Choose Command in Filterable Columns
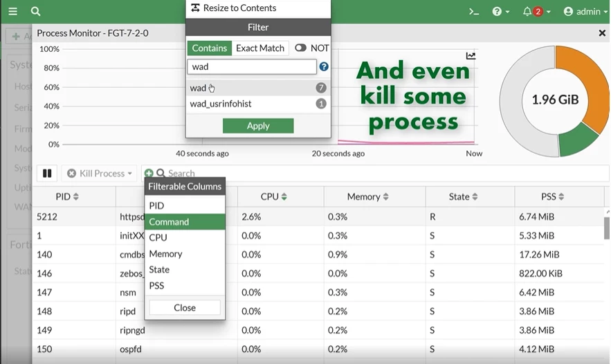The width and height of the screenshot is (611, 364). coord(185,221)
